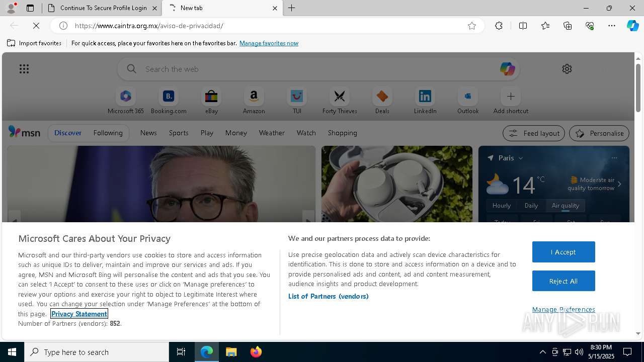Screen dimensions: 644x362
Task: Open the Booking.com shortcut
Action: [x=169, y=101]
